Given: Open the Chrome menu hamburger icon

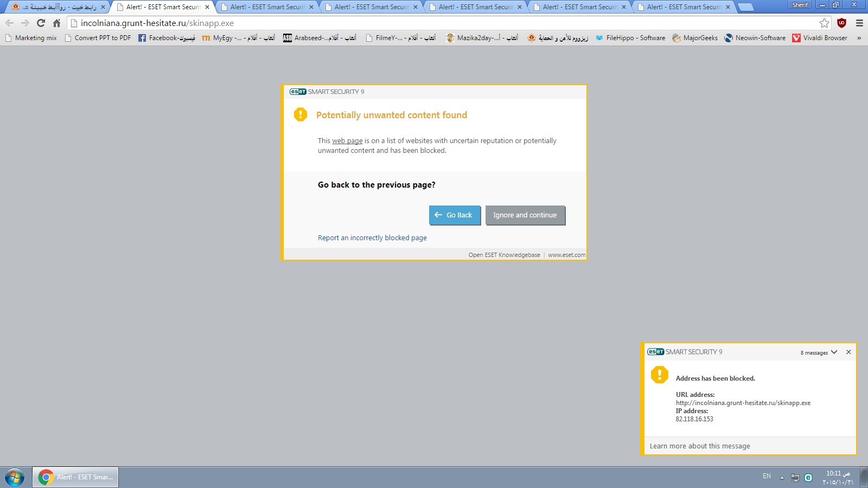Looking at the screenshot, I should (859, 23).
